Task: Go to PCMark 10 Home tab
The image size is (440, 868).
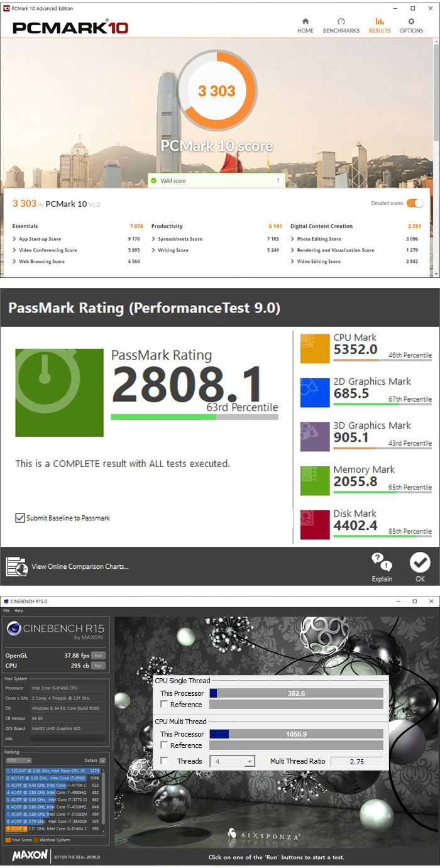Action: tap(305, 25)
